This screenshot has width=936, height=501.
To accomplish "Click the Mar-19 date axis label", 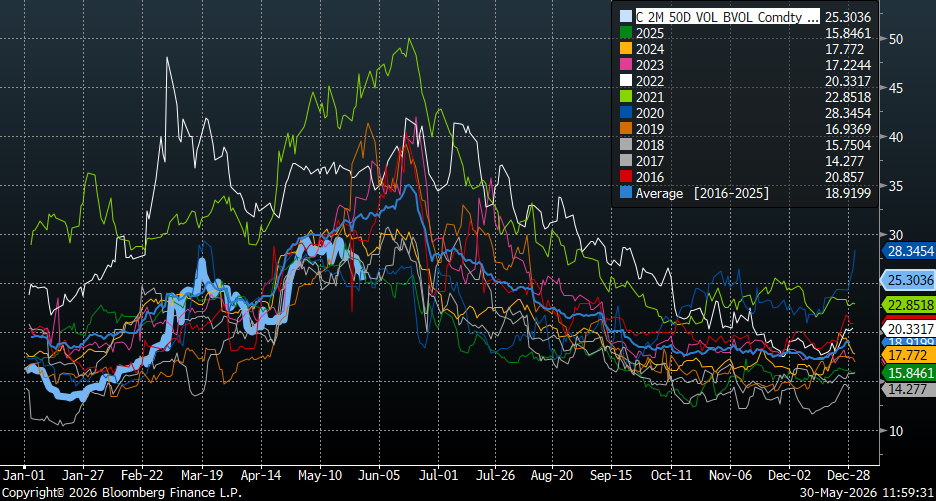I will click(202, 475).
